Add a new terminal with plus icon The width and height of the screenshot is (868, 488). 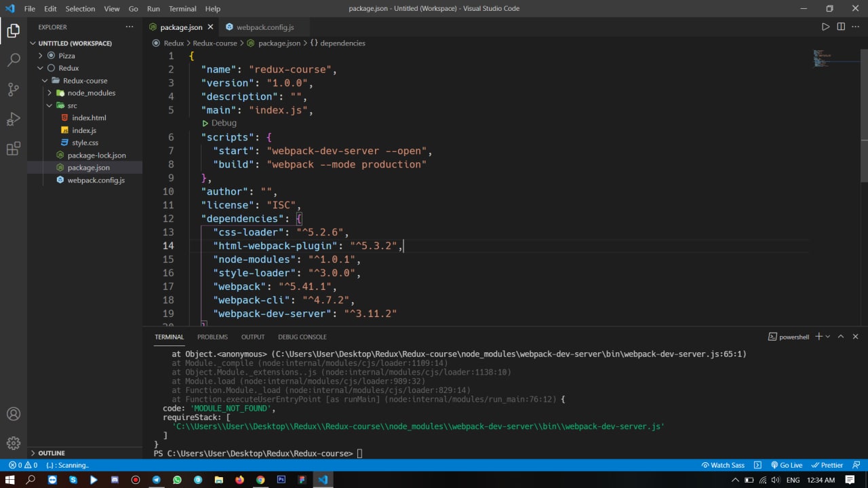[818, 337]
